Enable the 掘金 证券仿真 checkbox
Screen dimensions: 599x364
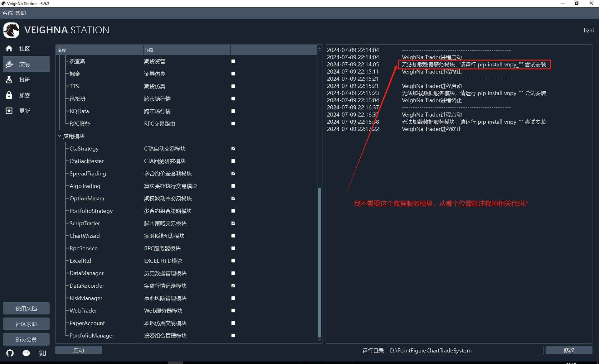[x=233, y=74]
